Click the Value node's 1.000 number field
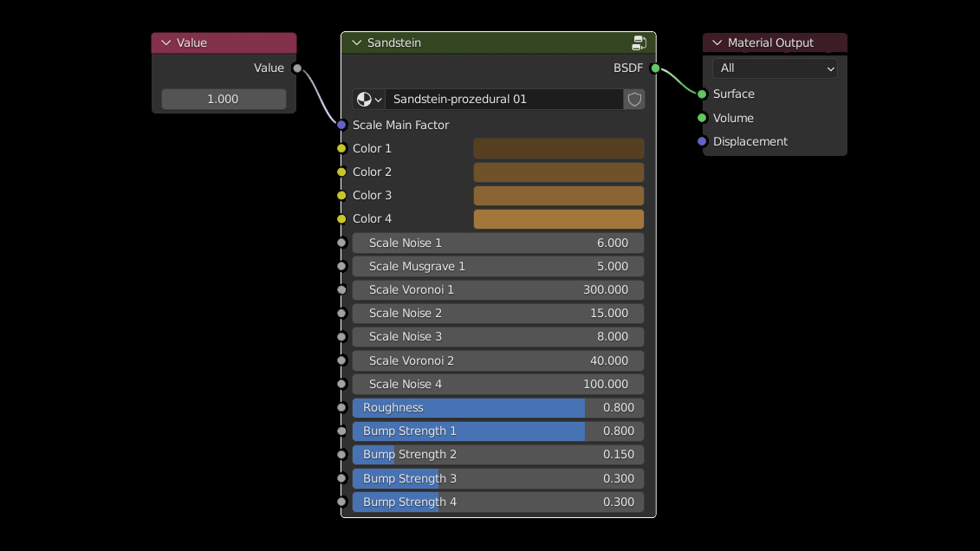980x551 pixels. point(224,100)
